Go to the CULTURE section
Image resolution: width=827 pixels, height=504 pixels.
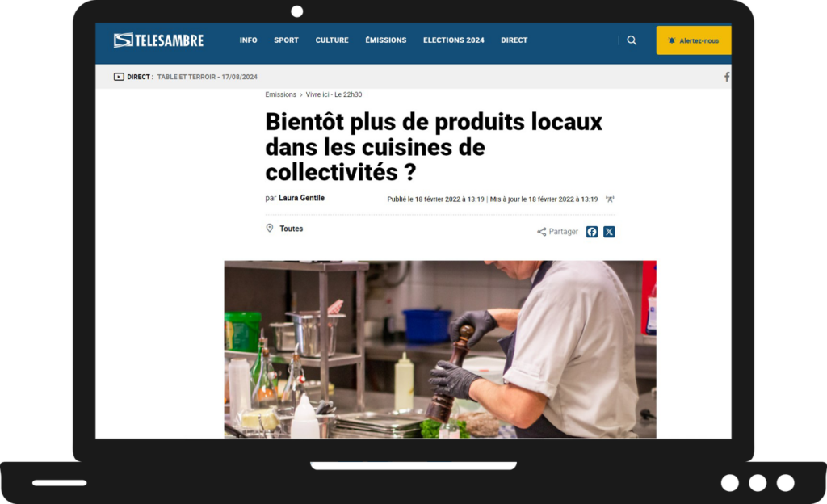[332, 40]
